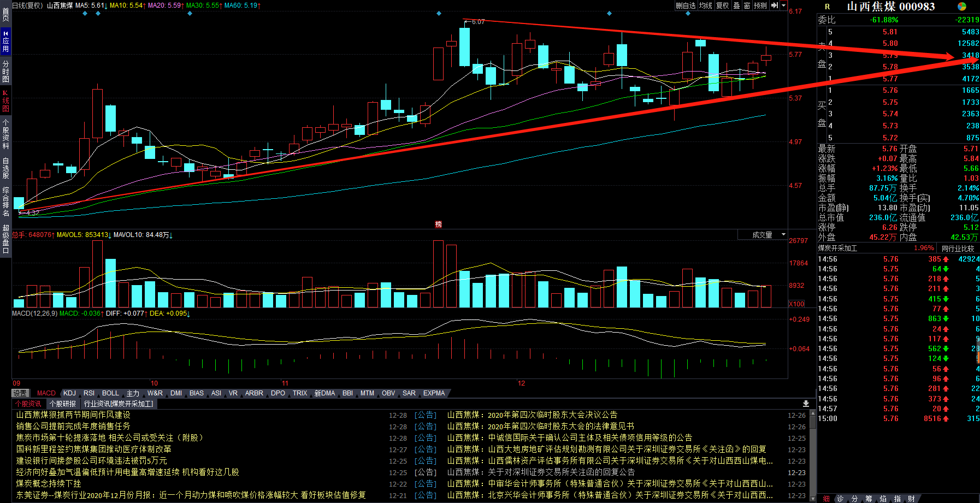Select the VR indicator tab
Screen dimensions: 980x503
coord(233,393)
